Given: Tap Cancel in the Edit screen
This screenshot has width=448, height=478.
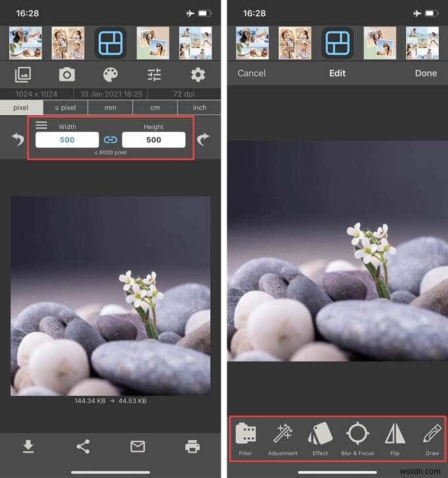Looking at the screenshot, I should click(252, 73).
